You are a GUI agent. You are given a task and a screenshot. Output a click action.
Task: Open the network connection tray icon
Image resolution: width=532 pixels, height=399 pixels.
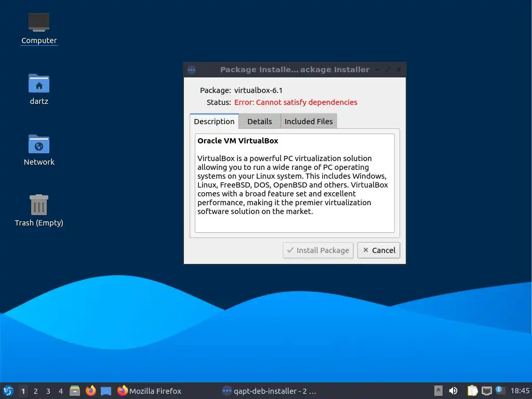click(x=486, y=391)
